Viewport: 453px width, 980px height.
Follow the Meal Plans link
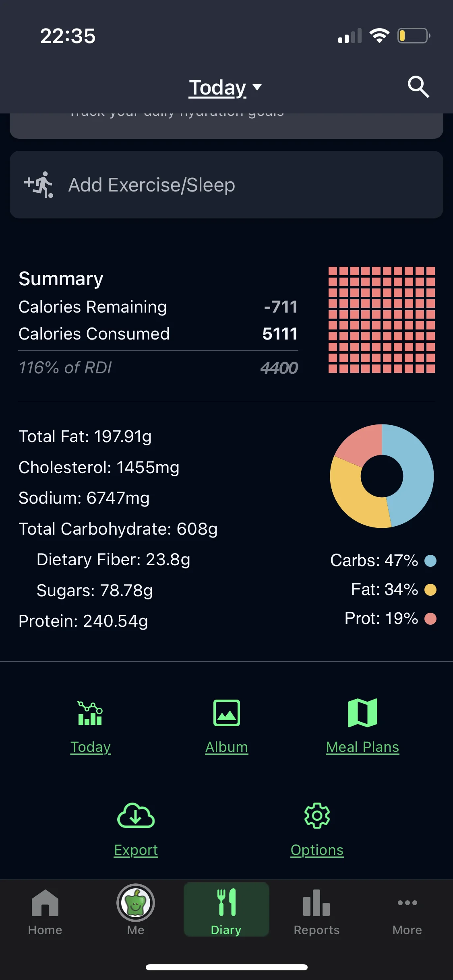point(362,747)
